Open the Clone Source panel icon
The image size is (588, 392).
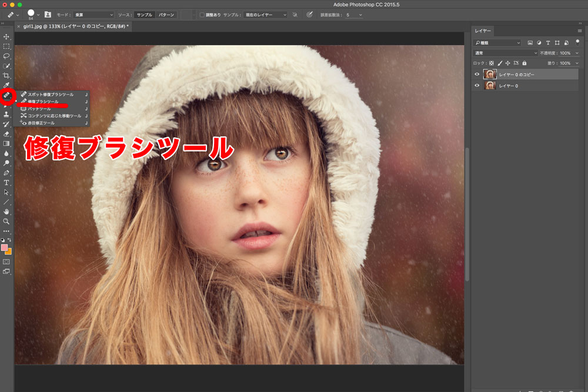click(48, 15)
